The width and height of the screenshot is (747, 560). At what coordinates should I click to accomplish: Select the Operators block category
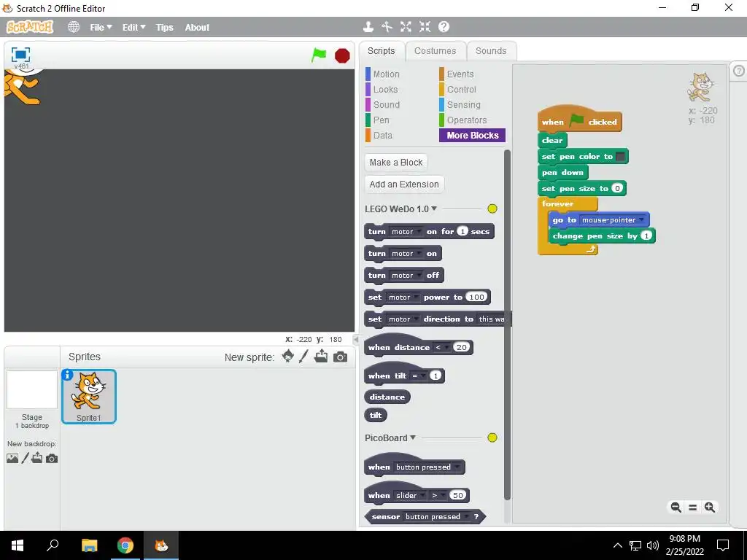pyautogui.click(x=466, y=120)
